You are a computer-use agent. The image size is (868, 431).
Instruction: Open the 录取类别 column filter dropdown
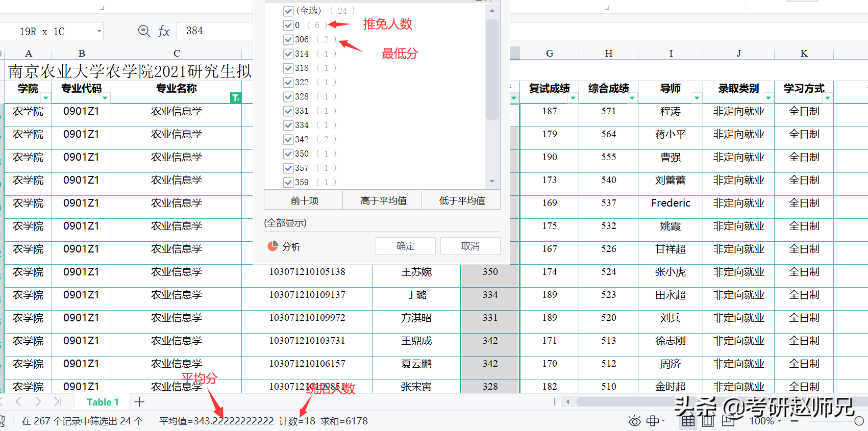coord(768,98)
